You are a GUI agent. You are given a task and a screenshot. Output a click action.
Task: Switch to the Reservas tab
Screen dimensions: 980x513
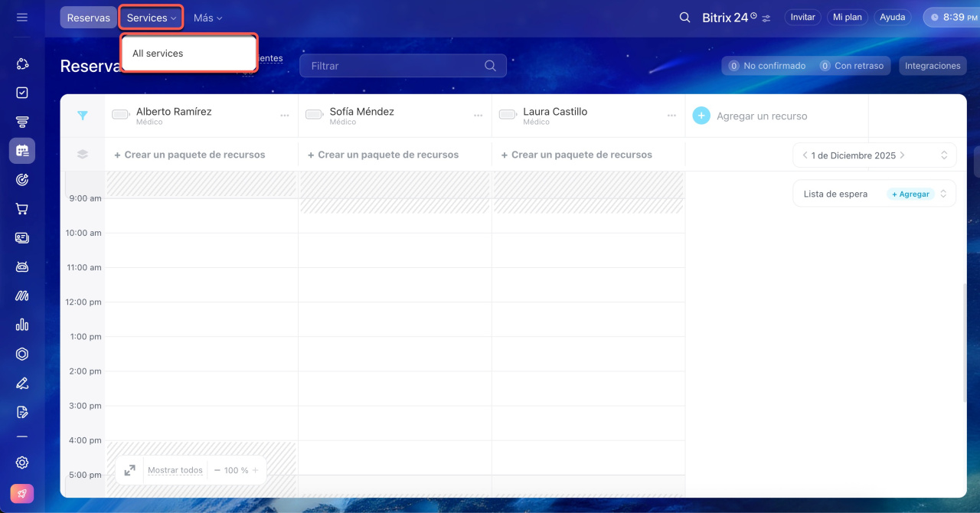tap(88, 18)
